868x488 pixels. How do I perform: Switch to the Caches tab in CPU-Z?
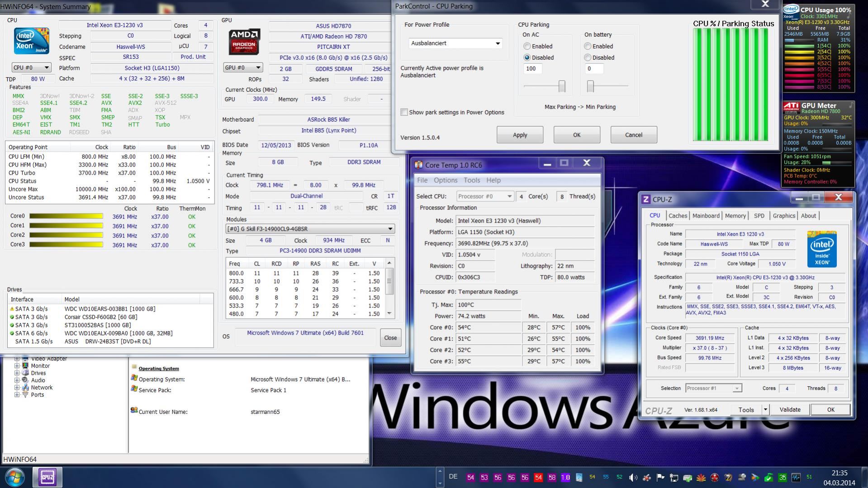pyautogui.click(x=678, y=216)
